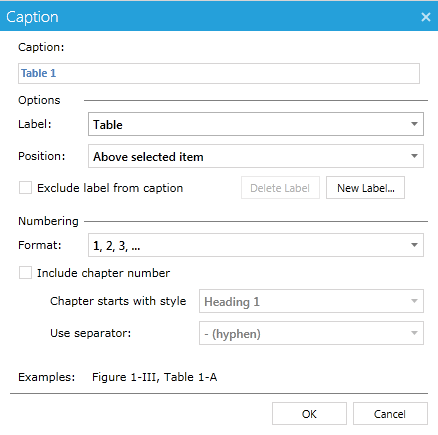The width and height of the screenshot is (438, 435).
Task: Open the numbering Format dropdown
Action: pyautogui.click(x=256, y=245)
